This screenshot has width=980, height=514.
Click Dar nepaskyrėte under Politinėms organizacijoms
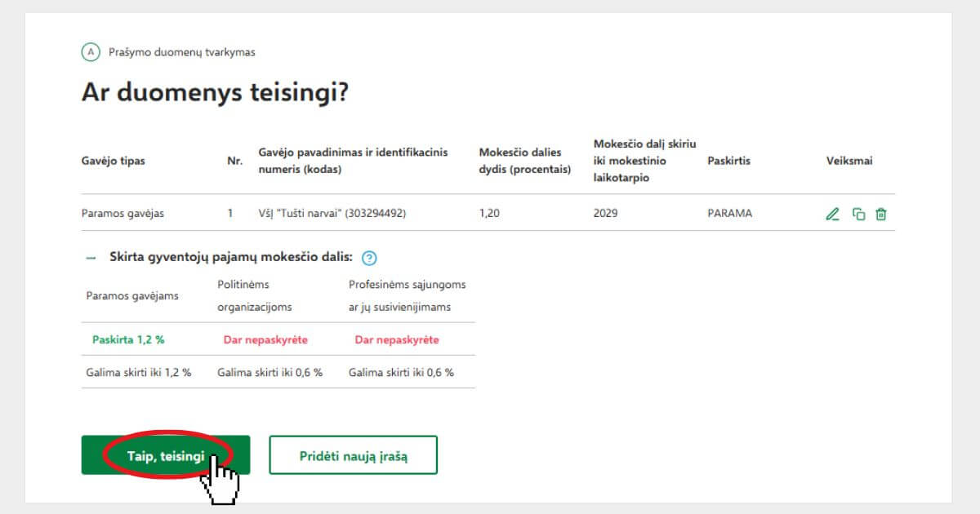(265, 339)
